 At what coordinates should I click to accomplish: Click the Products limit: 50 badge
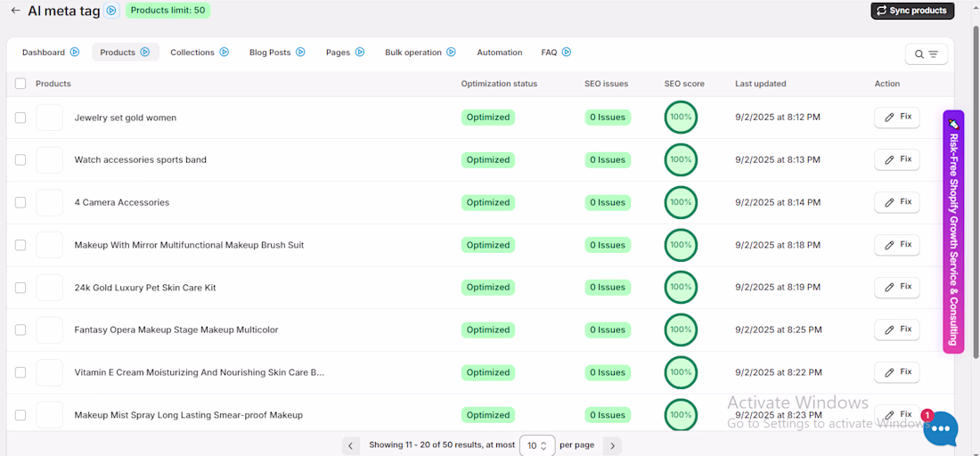pos(168,10)
